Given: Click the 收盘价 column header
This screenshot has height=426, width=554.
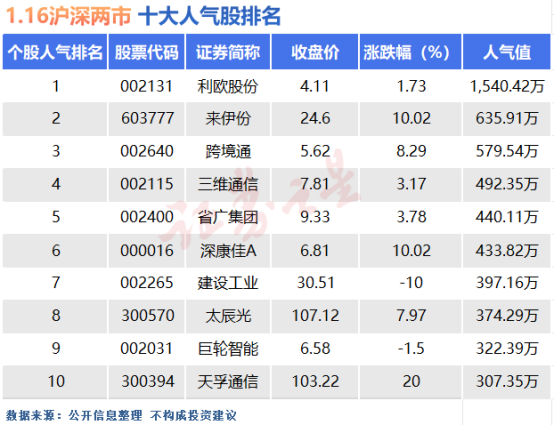Looking at the screenshot, I should [315, 52].
